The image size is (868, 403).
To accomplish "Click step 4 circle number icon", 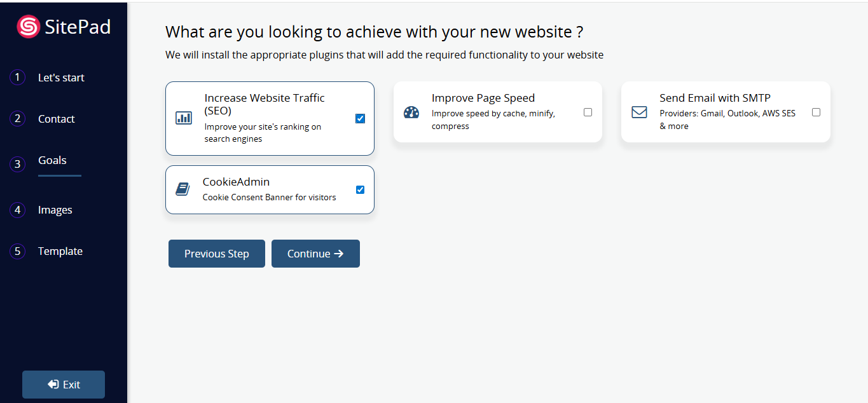I will [17, 210].
